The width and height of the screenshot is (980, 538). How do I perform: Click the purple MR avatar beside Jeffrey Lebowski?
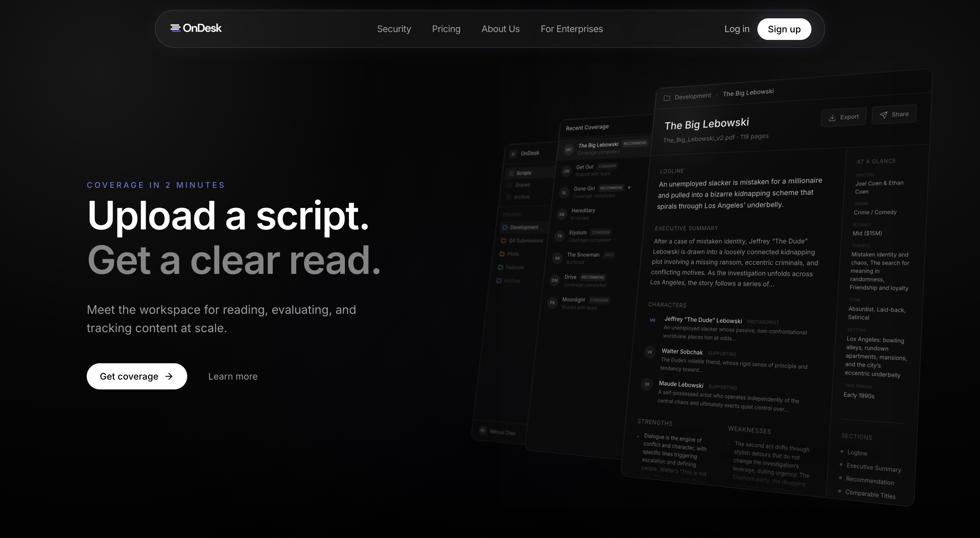point(652,320)
